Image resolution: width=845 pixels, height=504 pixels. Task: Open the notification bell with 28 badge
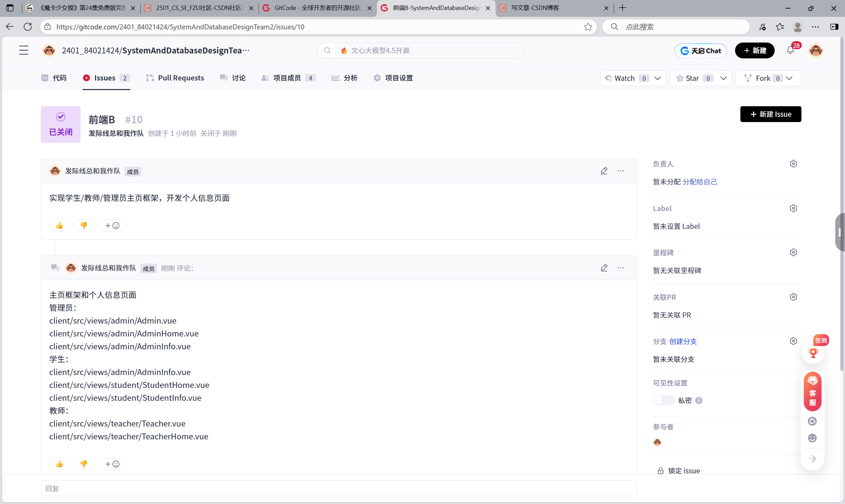pos(791,50)
